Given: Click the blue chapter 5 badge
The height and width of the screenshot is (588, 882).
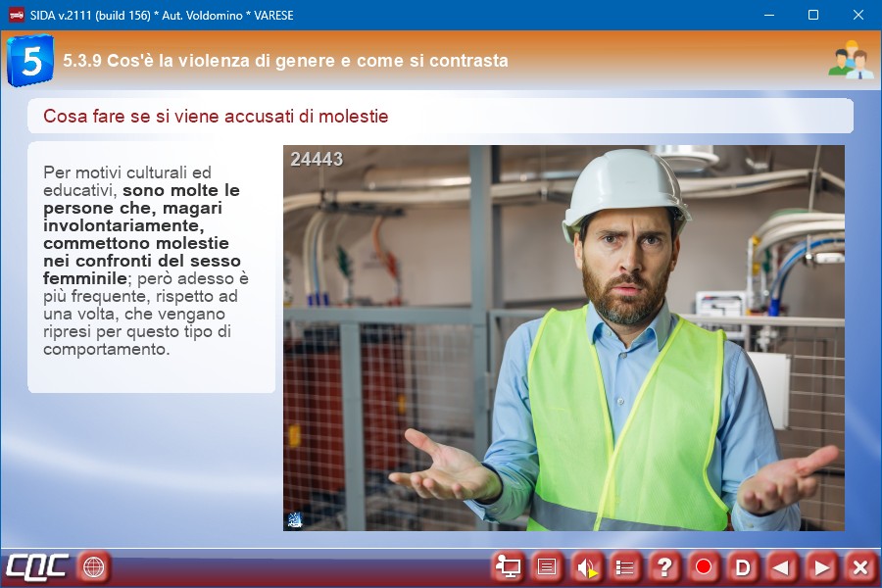Looking at the screenshot, I should pyautogui.click(x=29, y=61).
